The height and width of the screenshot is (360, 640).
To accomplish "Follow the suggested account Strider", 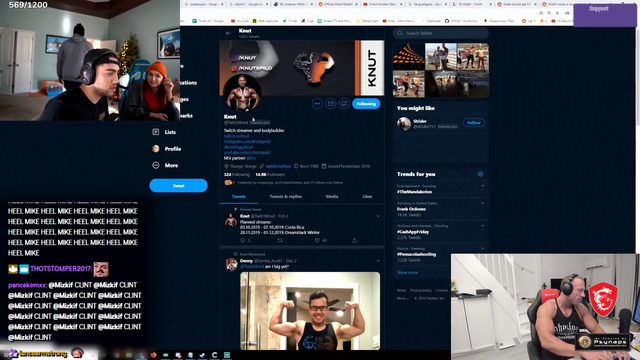I will (473, 122).
